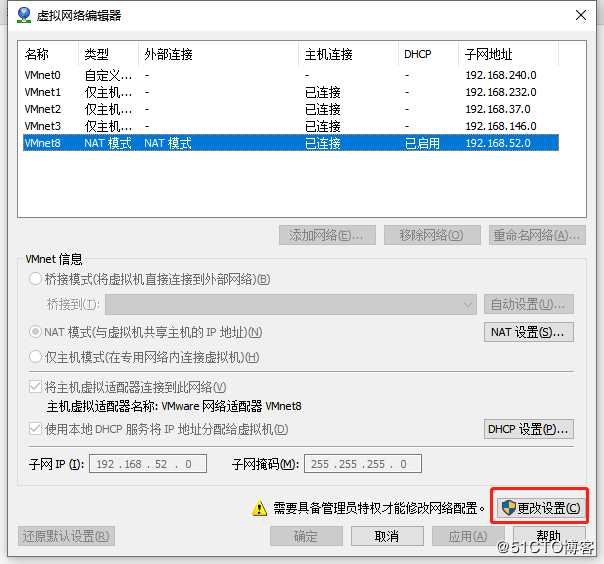Select the VMnet0 row
The image size is (604, 564).
pos(291,75)
